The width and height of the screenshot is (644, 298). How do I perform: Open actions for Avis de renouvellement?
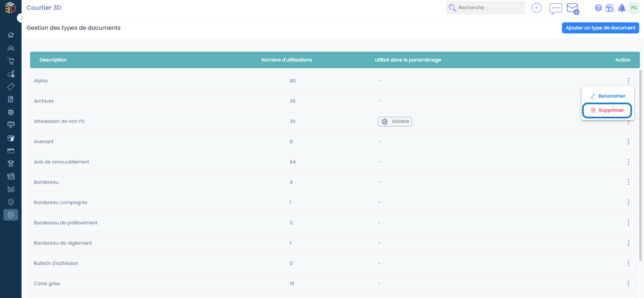coord(628,162)
